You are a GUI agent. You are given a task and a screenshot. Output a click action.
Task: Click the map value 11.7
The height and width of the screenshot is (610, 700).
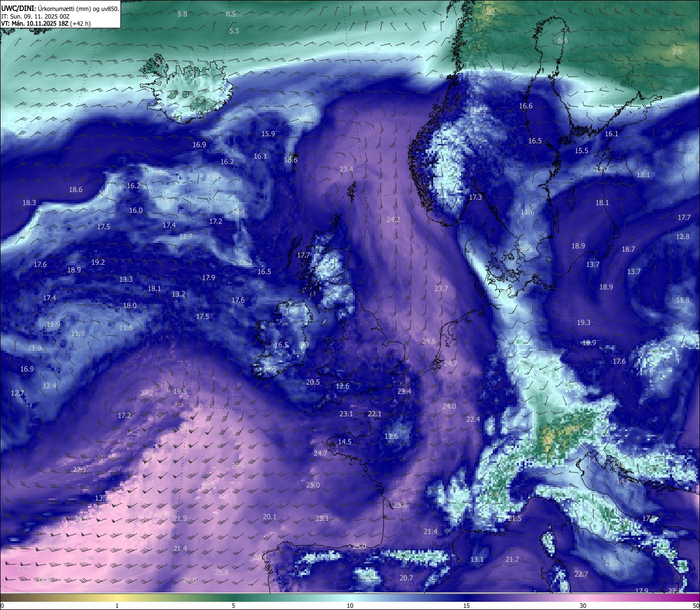[x=186, y=237]
